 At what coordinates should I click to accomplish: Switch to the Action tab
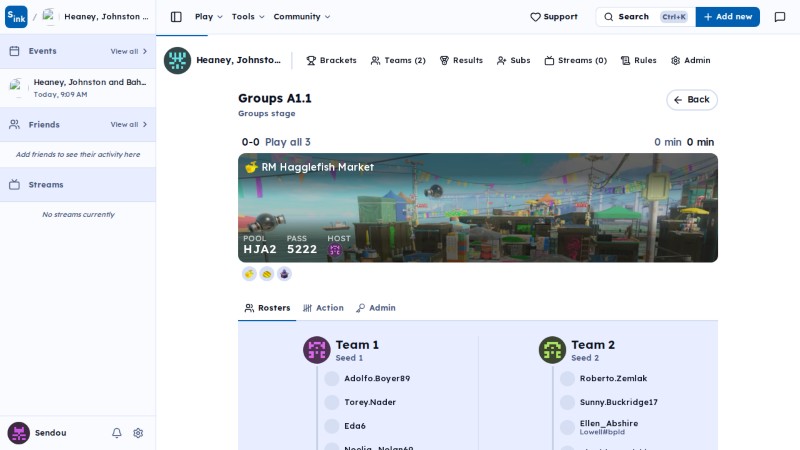tap(323, 308)
